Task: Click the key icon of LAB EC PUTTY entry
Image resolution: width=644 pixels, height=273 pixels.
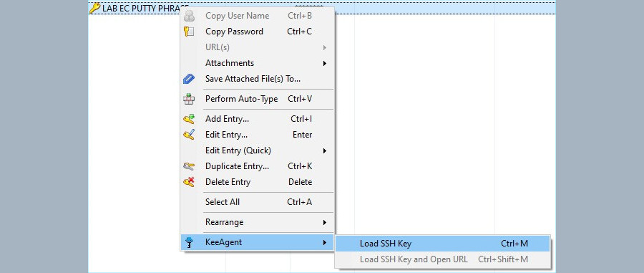Action: click(95, 8)
